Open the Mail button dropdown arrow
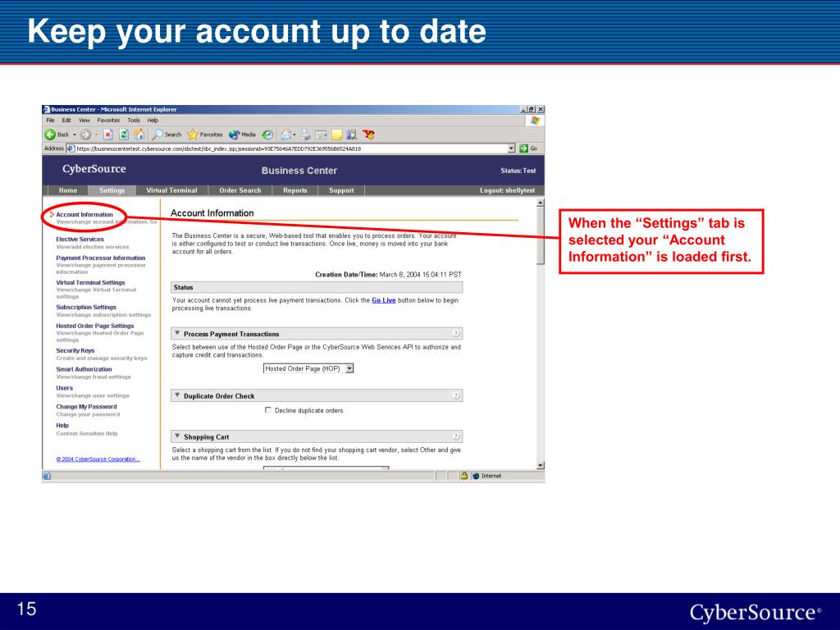This screenshot has width=840, height=630. [x=294, y=135]
